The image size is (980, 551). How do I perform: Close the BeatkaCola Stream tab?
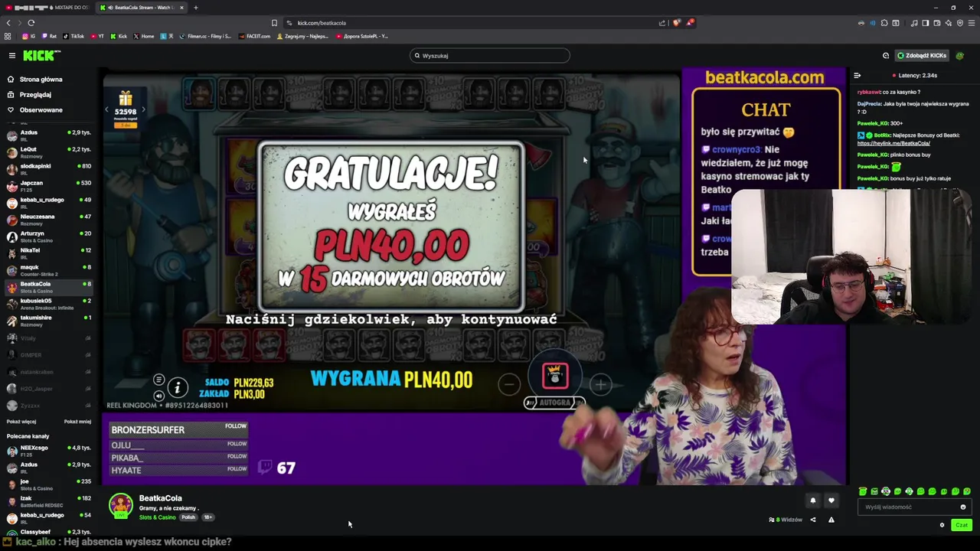(x=181, y=8)
